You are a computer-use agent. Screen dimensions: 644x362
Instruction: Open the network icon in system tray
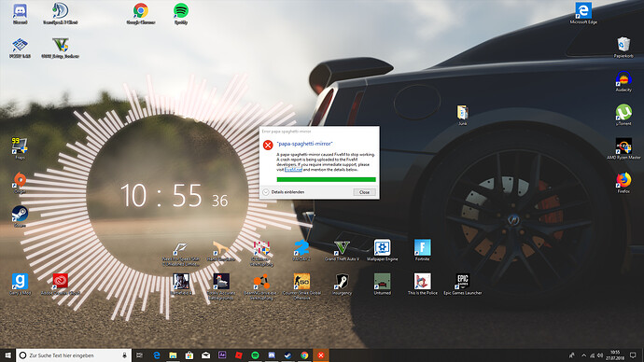coord(592,355)
